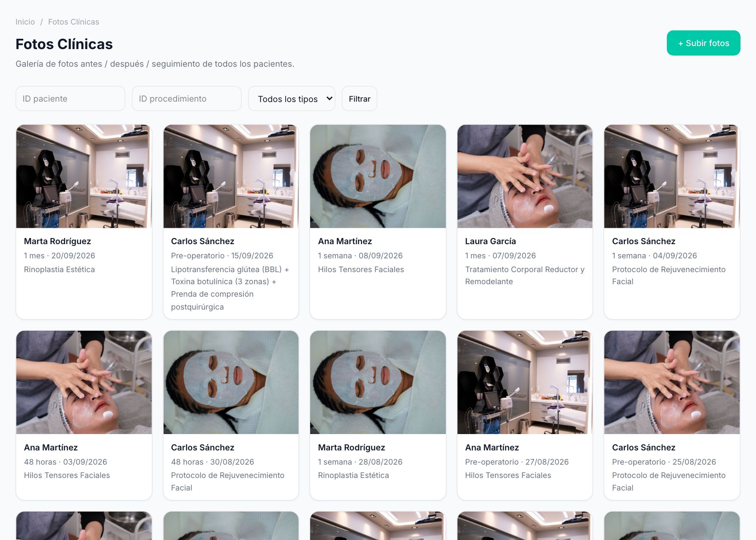
Task: Open Ana Martínez photo dated 08/09/2026
Action: click(378, 177)
